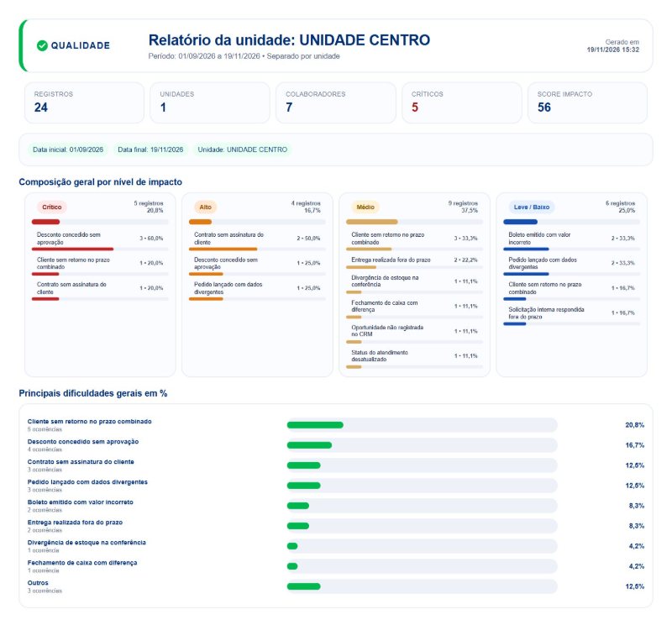Click the "Gerado em 19/11/2026 15:32" timestamp
The width and height of the screenshot is (672, 620).
pyautogui.click(x=613, y=46)
